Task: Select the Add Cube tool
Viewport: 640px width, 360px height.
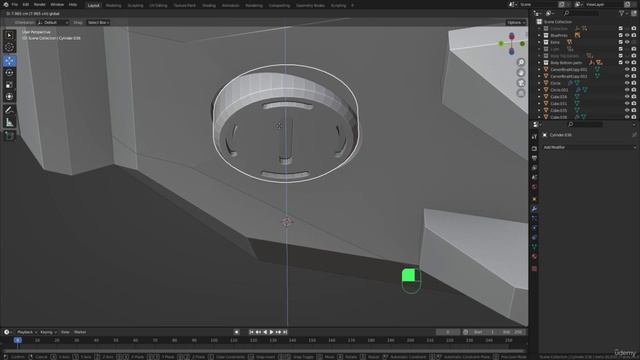Action: coord(9,136)
